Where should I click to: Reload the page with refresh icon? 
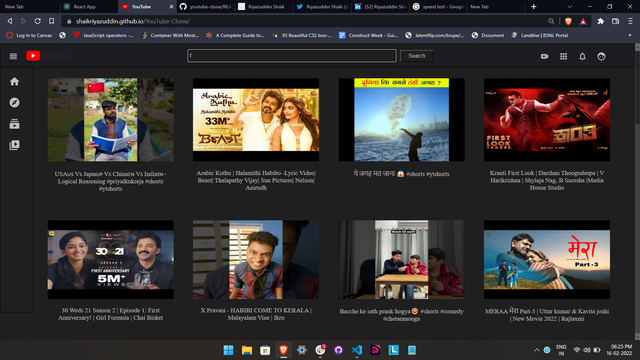click(x=38, y=21)
